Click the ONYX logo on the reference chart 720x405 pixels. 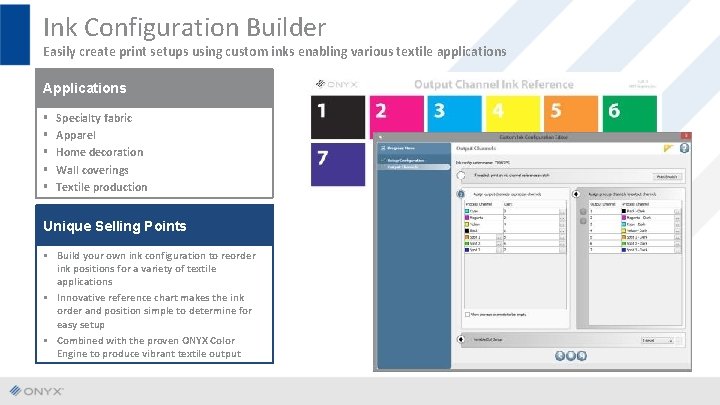point(337,84)
